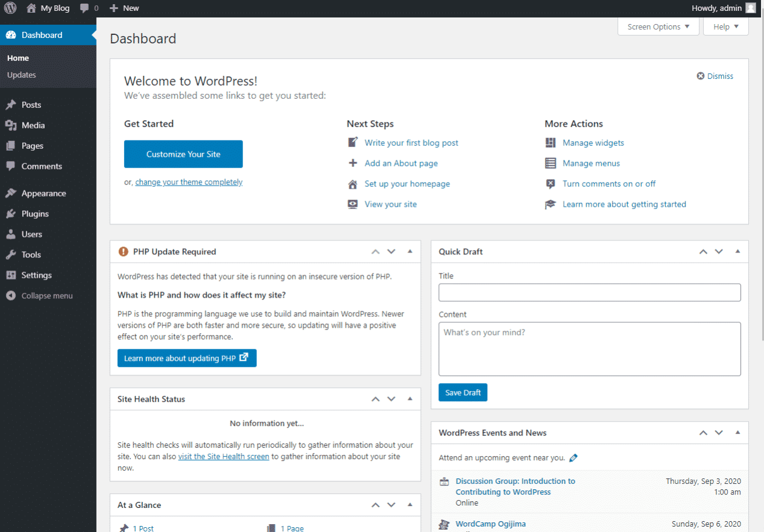764x532 pixels.
Task: Save a draft with the Save Draft button
Action: 463,392
